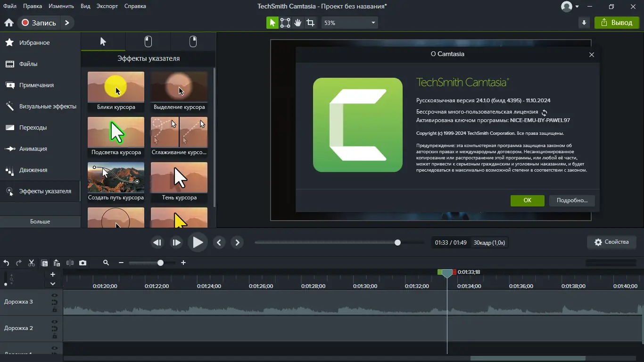Open the Переходы tab in the sidebar

click(x=33, y=128)
